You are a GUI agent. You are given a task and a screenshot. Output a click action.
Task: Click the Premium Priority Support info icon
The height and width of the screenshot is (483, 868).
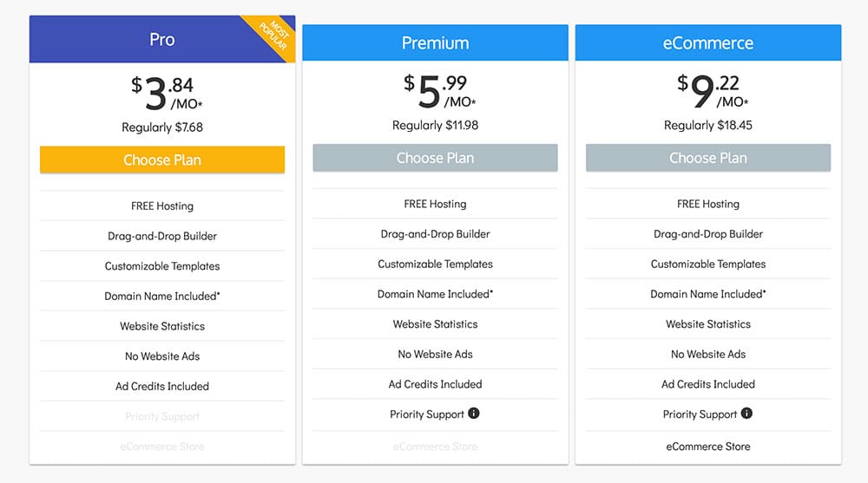click(x=473, y=414)
